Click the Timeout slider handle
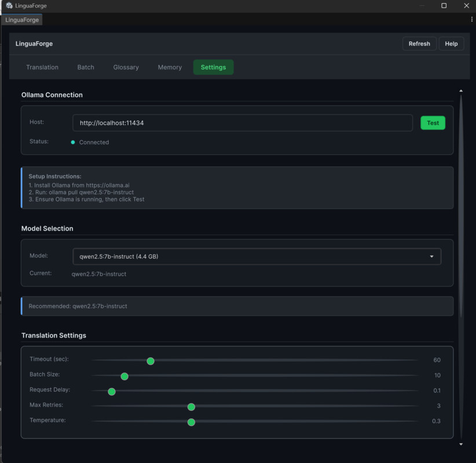Screen dimensions: 476x463 pyautogui.click(x=151, y=361)
